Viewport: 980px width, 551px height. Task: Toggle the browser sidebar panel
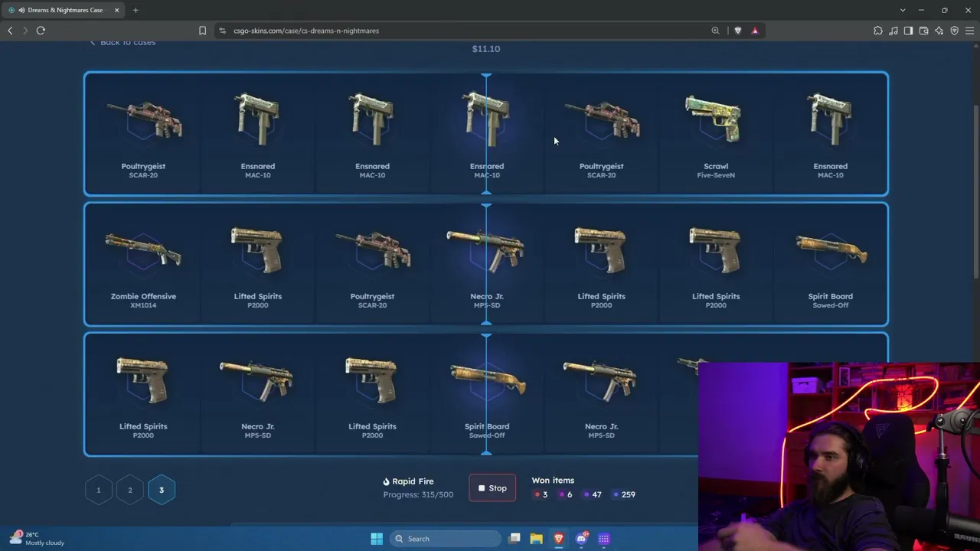(908, 31)
